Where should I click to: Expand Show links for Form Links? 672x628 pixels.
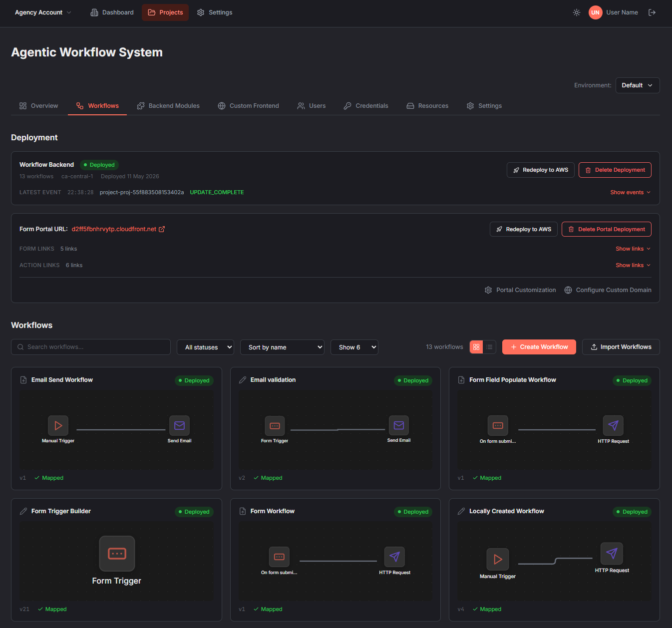tap(633, 249)
